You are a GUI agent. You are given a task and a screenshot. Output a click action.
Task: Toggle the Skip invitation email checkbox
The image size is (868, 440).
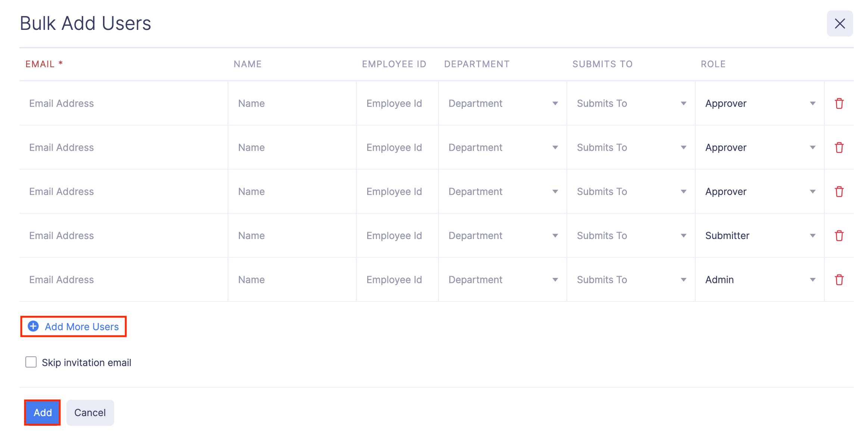pos(31,362)
